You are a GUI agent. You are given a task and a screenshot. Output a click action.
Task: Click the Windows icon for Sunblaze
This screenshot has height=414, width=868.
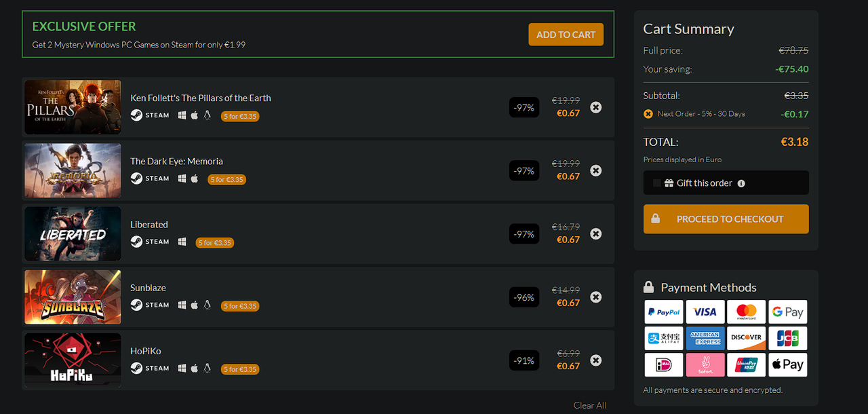point(182,305)
